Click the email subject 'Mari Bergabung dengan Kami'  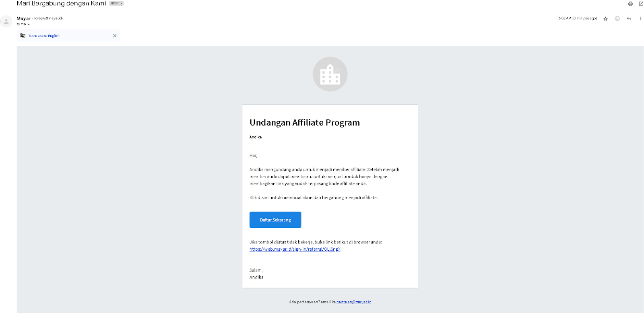click(x=61, y=3)
